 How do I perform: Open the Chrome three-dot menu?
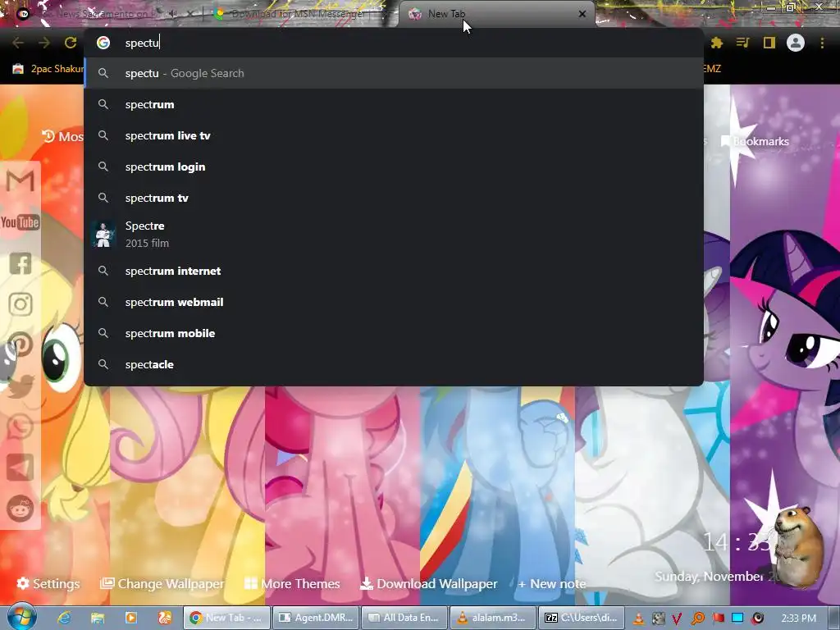pos(822,43)
